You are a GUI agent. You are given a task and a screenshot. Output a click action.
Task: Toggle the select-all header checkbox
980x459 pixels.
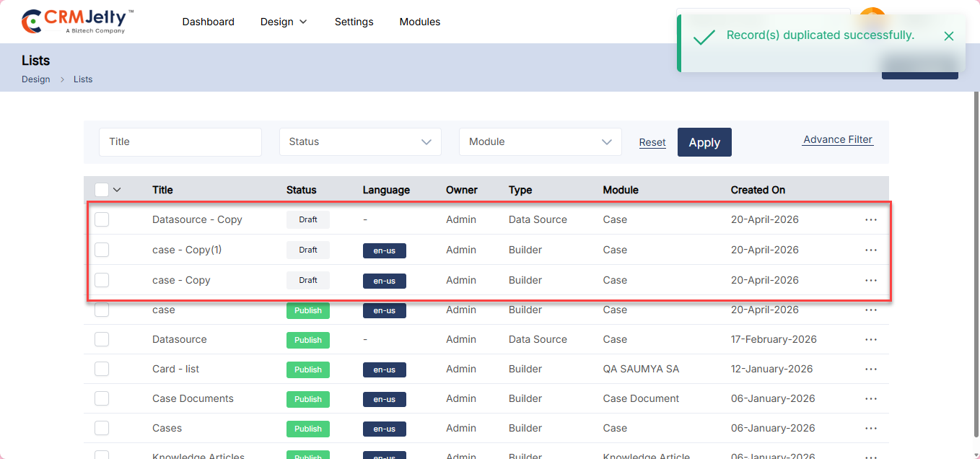coord(102,190)
